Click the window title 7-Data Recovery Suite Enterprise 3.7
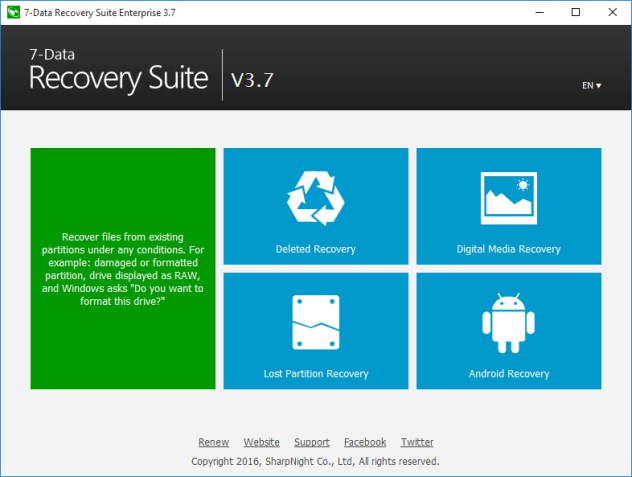Screen dimensions: 632x477 [x=100, y=12]
